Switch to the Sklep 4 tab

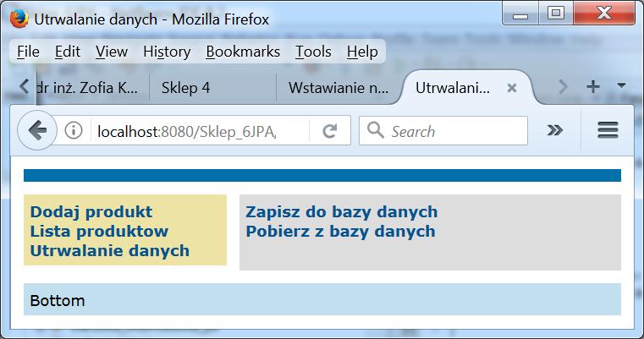(x=212, y=87)
